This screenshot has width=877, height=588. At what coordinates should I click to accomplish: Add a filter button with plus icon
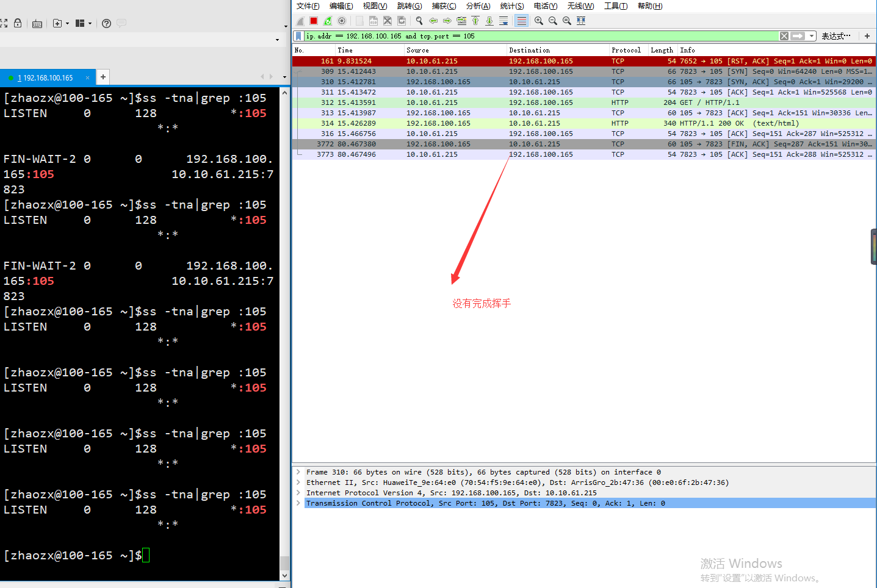(x=867, y=36)
